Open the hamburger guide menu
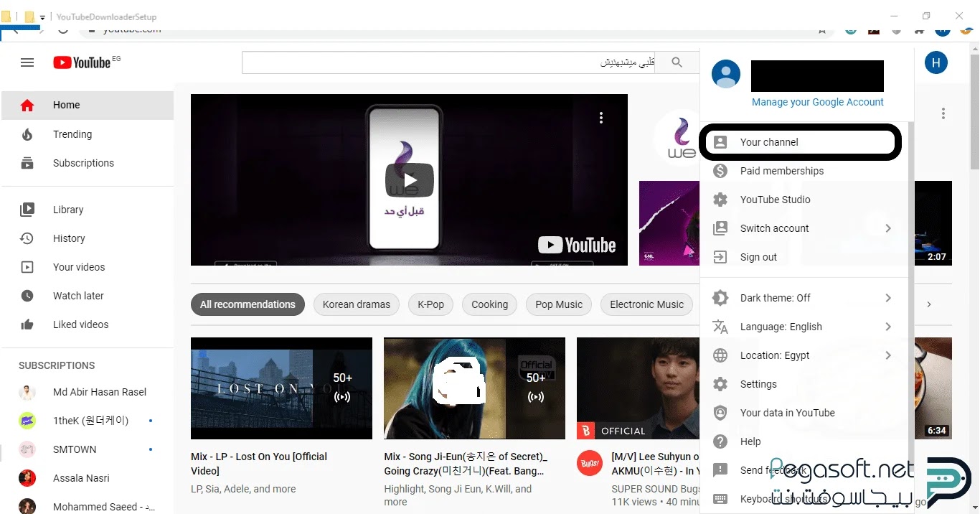Image resolution: width=980 pixels, height=514 pixels. tap(27, 62)
